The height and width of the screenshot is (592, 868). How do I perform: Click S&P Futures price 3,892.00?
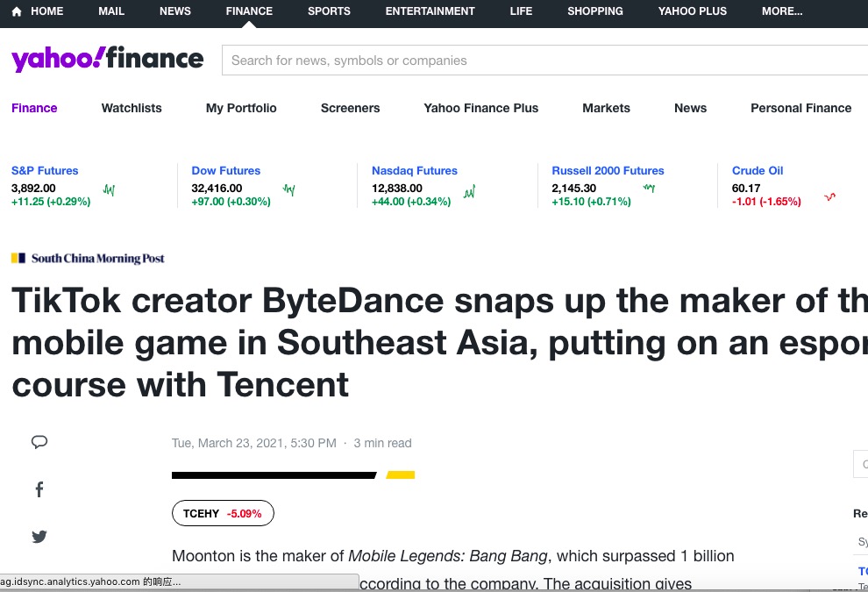[33, 189]
